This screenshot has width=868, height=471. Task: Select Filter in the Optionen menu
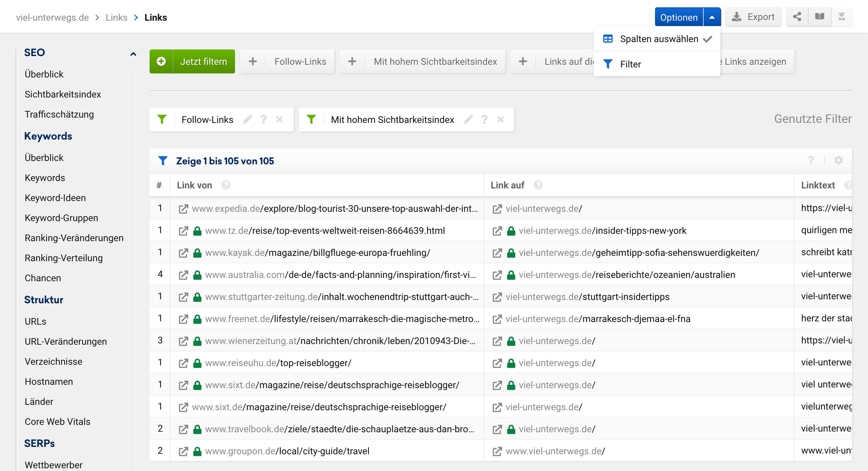pyautogui.click(x=630, y=64)
